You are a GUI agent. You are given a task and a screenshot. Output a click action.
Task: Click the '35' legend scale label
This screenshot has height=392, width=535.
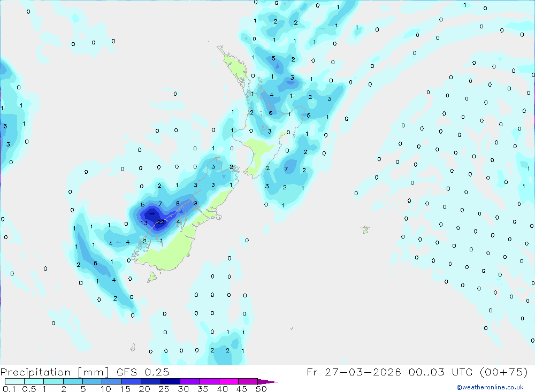(203, 389)
